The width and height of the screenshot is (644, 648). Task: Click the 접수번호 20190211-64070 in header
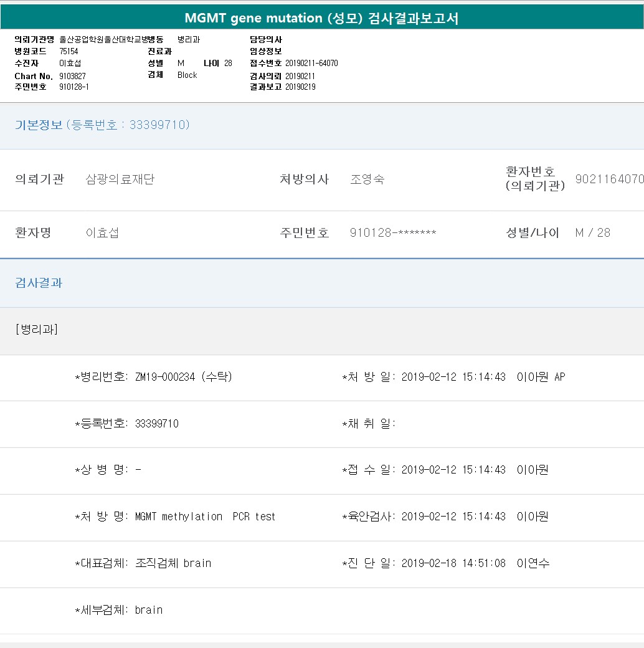pos(311,64)
